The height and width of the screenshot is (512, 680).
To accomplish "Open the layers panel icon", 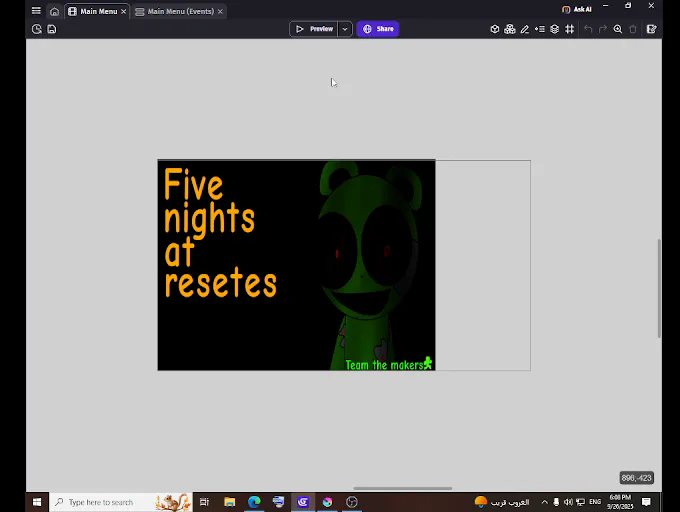I will tap(554, 29).
